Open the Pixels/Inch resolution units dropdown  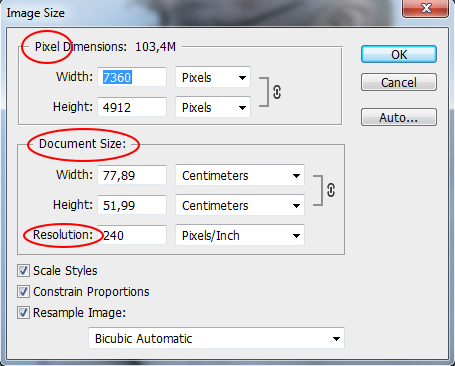point(240,235)
